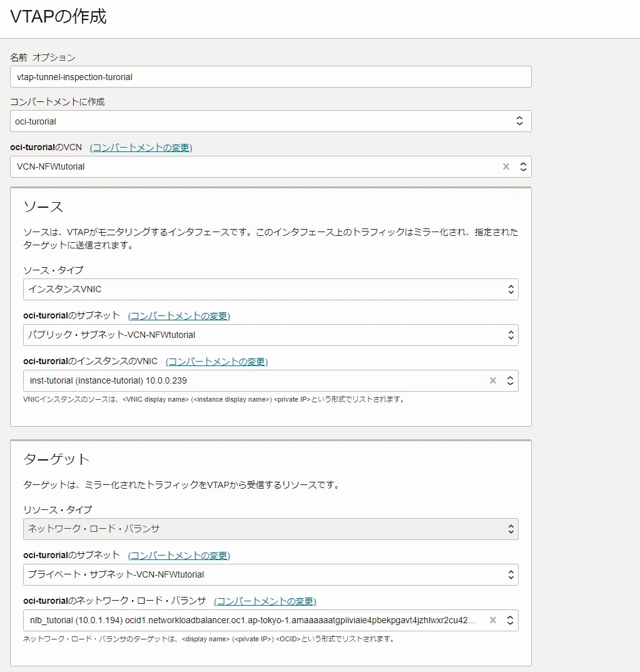The height and width of the screenshot is (672, 640).
Task: Click the chevron icon on the load balancer selector
Action: tap(512, 620)
